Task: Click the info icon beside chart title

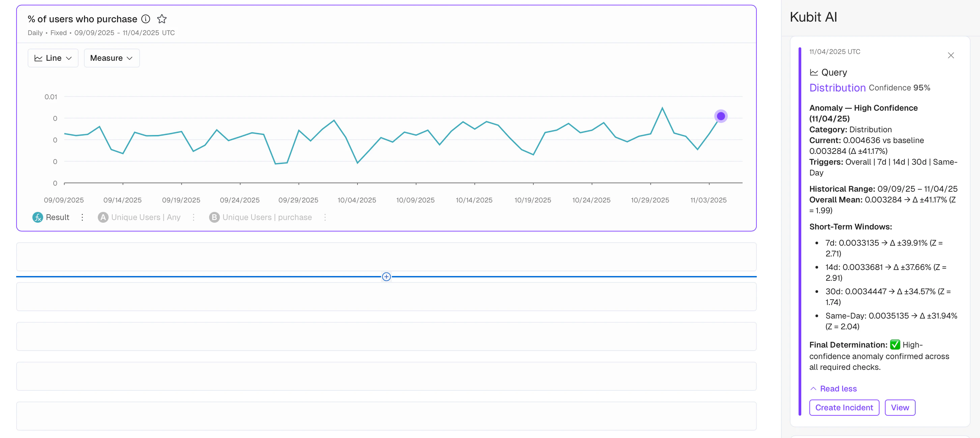Action: pos(146,19)
